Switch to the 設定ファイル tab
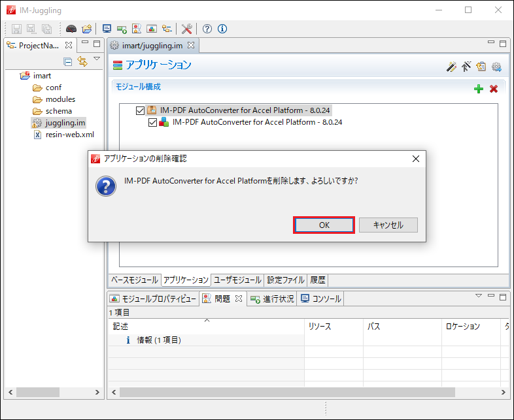This screenshot has width=514, height=420. coord(286,280)
